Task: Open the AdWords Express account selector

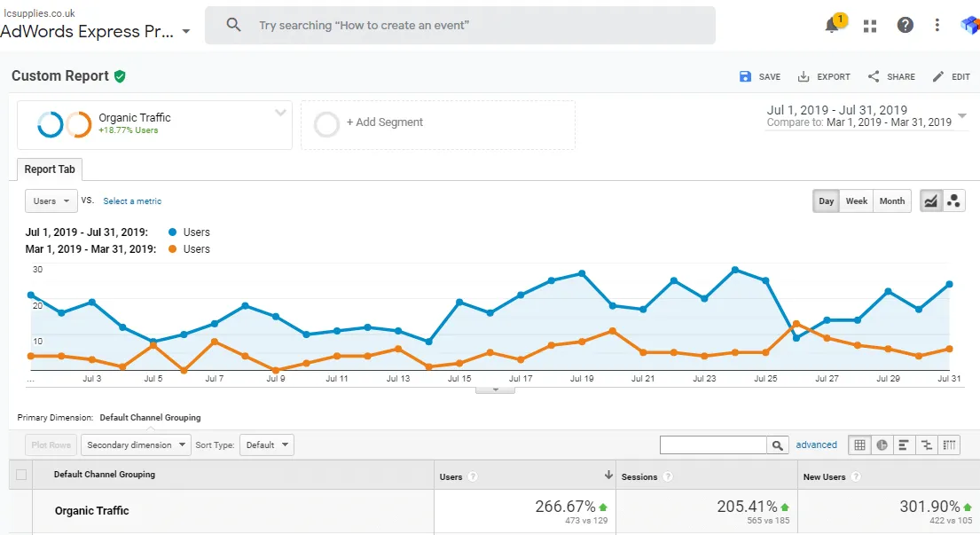Action: (95, 31)
